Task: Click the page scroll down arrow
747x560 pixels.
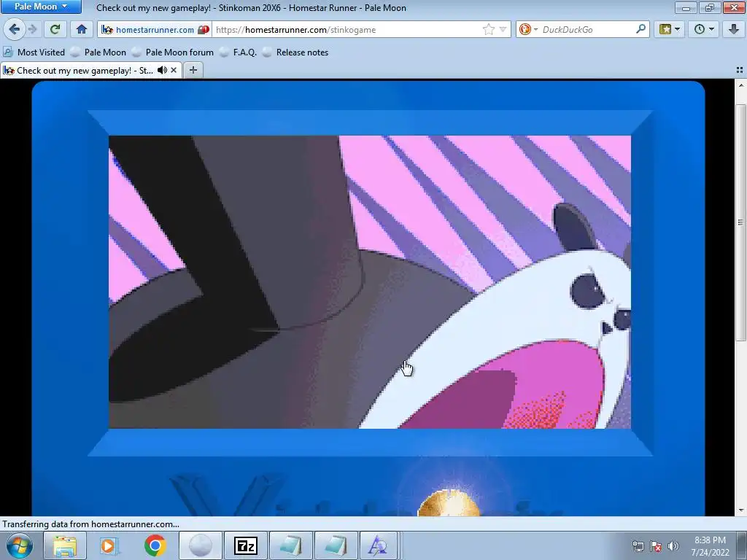Action: pyautogui.click(x=741, y=510)
